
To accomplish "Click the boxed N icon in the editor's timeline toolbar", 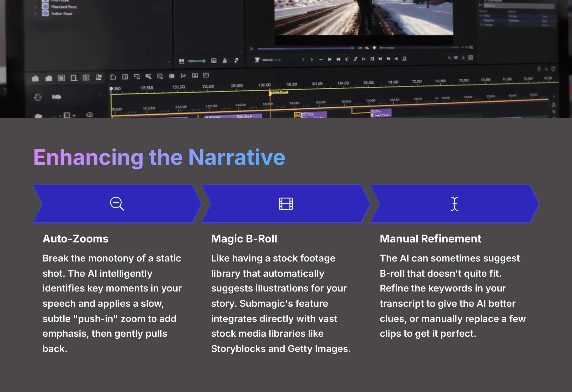I will click(x=86, y=78).
